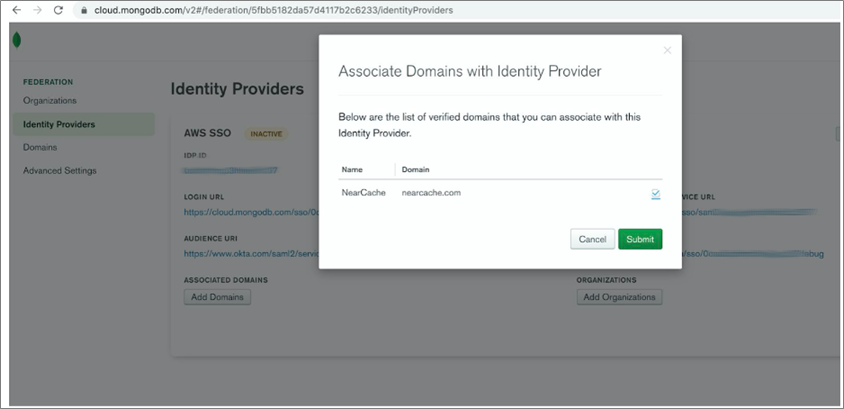
Task: Open Organizations in Federation sidebar
Action: click(x=50, y=101)
